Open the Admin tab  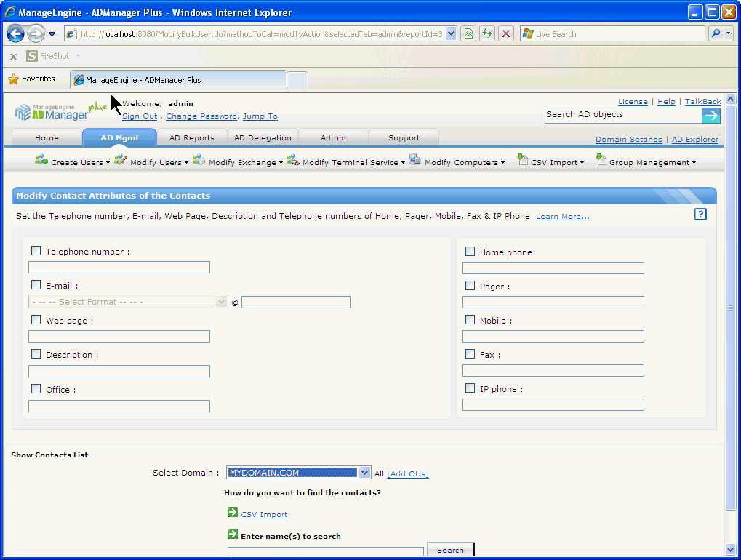(x=333, y=137)
